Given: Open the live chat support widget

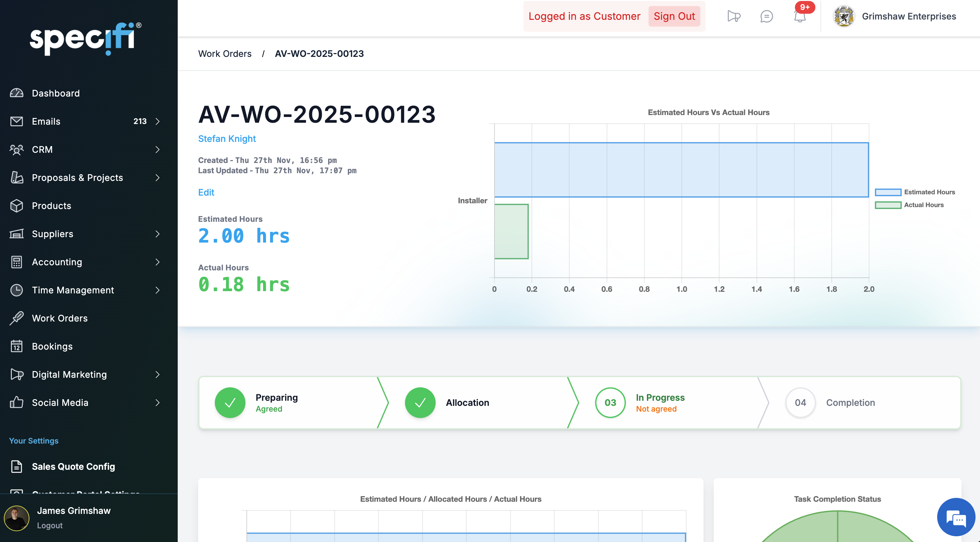Looking at the screenshot, I should tap(956, 517).
